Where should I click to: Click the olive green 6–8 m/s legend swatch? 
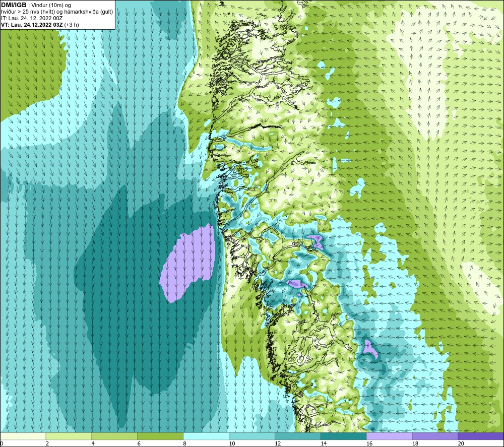point(160,436)
